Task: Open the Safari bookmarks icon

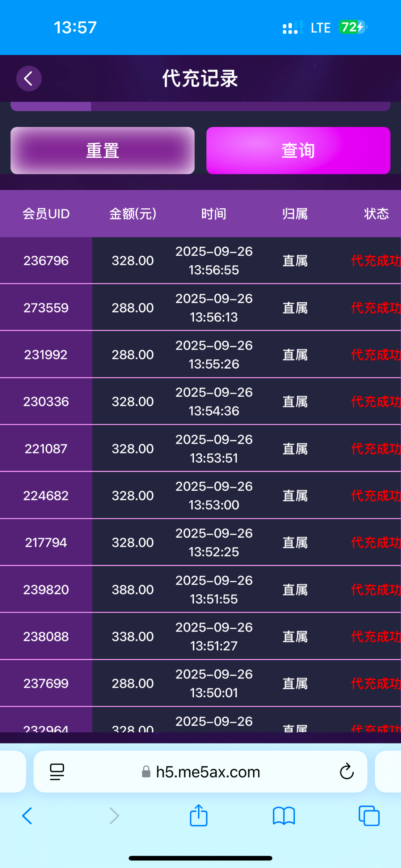Action: tap(284, 816)
